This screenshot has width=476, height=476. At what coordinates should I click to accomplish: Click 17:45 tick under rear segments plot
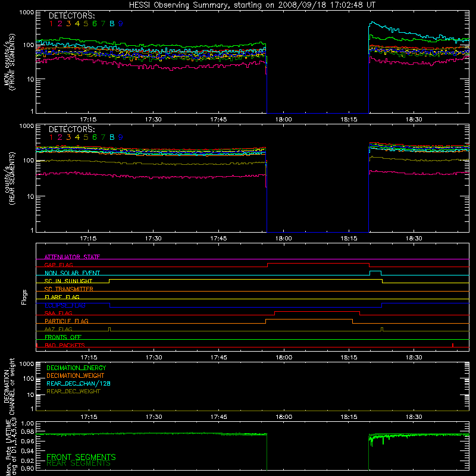218,239
